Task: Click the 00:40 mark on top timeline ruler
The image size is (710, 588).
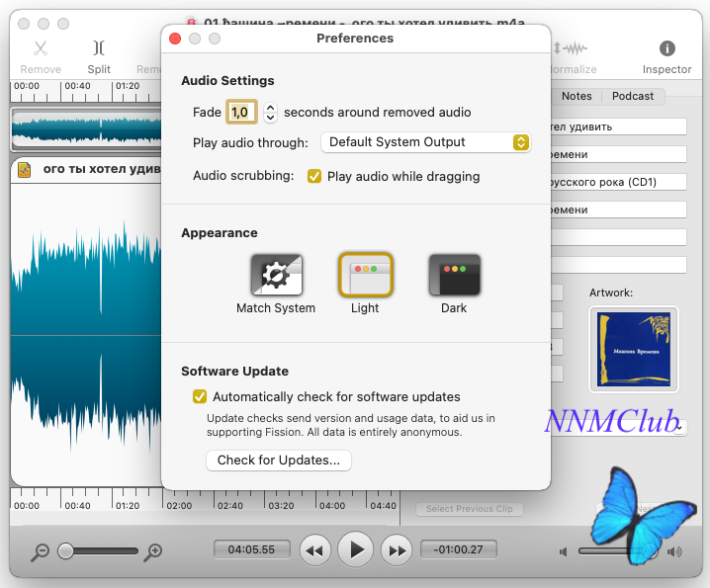Action: [x=77, y=86]
